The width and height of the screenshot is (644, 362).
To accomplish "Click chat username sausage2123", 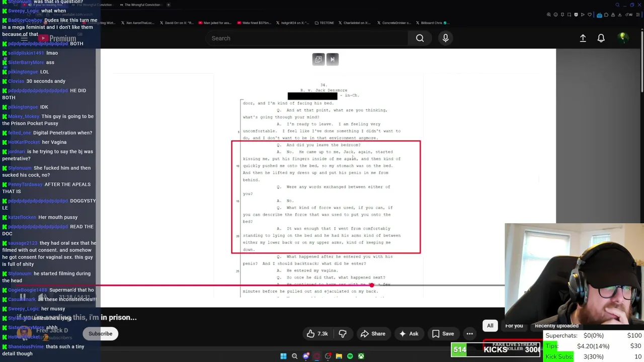I will coord(23,243).
